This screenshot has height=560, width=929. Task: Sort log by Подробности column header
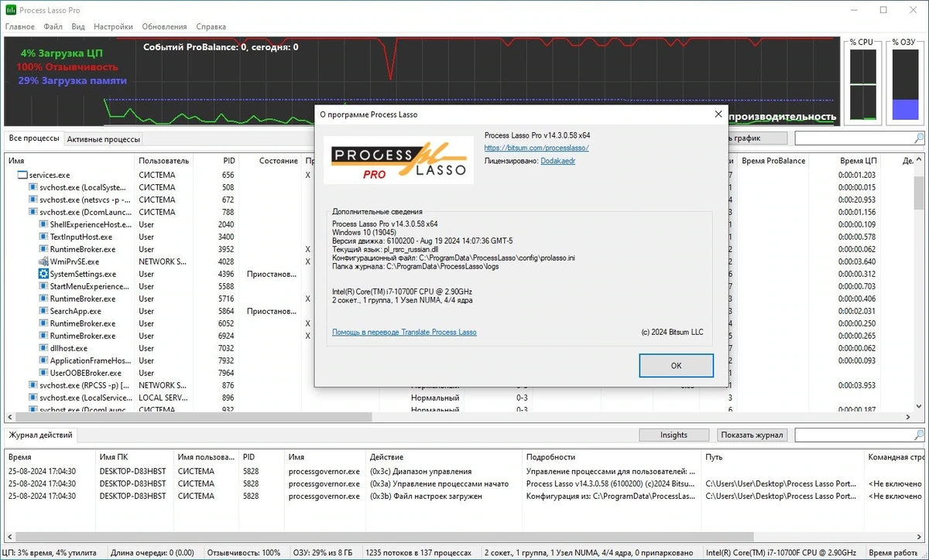(x=611, y=457)
